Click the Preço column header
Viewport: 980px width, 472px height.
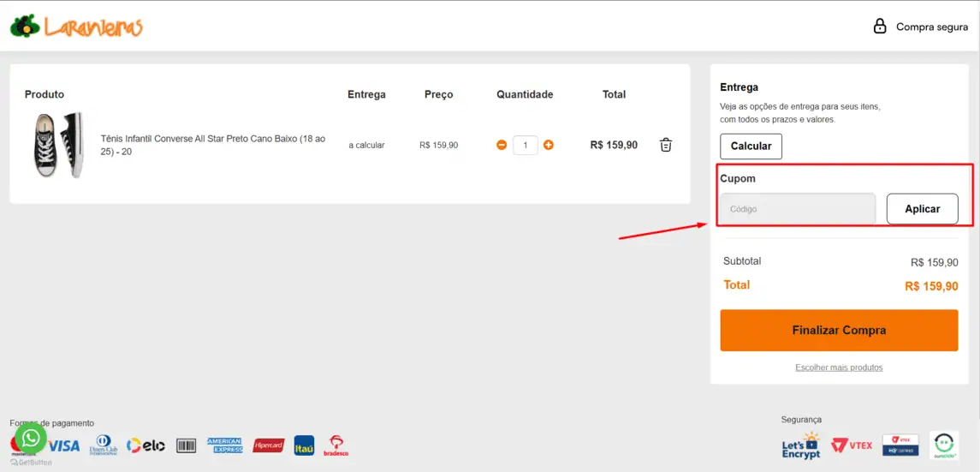[x=439, y=94]
